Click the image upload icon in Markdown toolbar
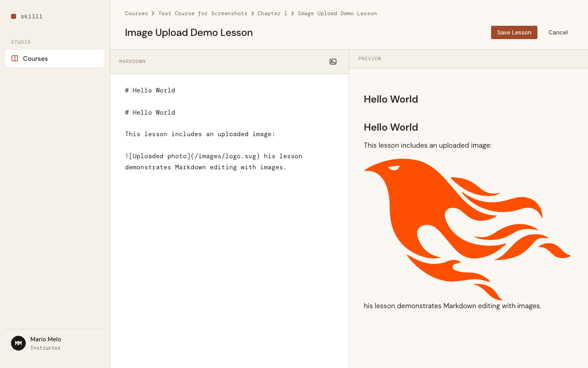Screen dimensions: 588x368 coord(333,62)
